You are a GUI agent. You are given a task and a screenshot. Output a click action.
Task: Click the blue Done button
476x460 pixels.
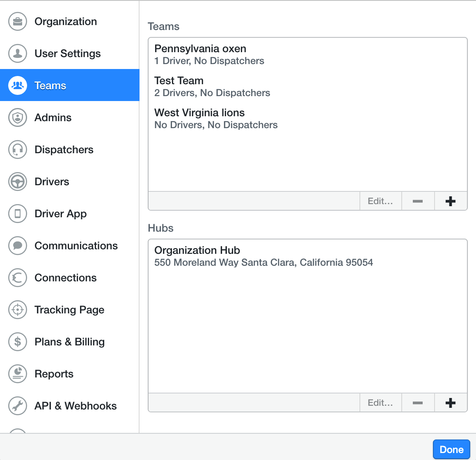[x=451, y=449]
